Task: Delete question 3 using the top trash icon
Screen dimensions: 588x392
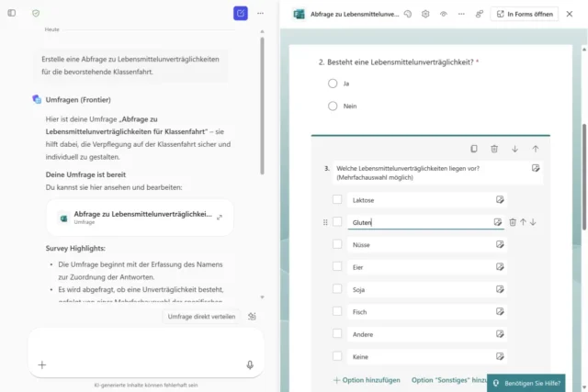Action: (x=494, y=149)
